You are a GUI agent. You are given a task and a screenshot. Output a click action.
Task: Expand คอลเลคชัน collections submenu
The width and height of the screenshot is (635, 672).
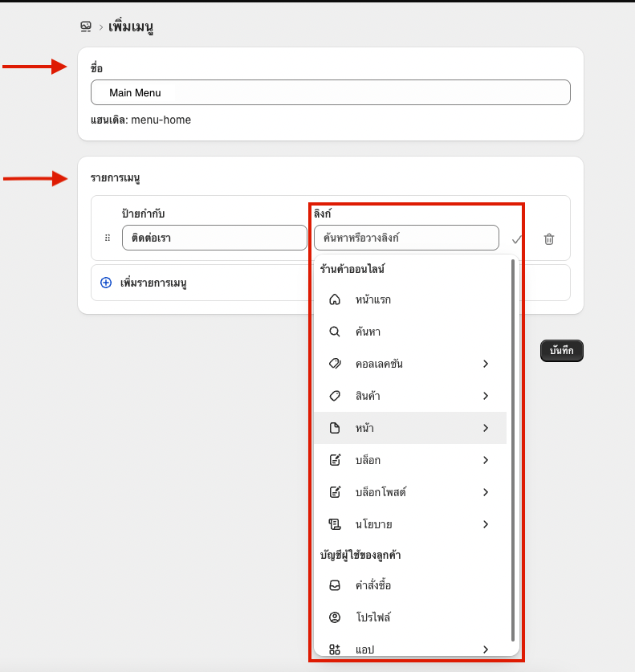pyautogui.click(x=410, y=364)
